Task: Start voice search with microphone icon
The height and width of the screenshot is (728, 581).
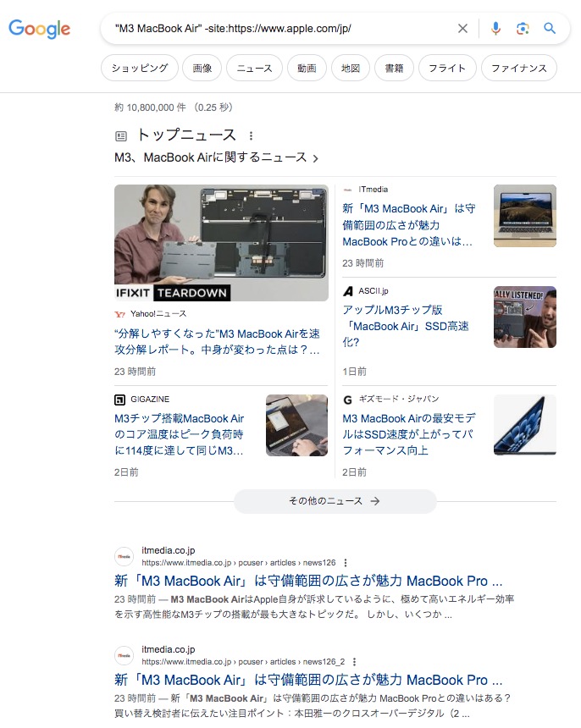Action: point(495,29)
